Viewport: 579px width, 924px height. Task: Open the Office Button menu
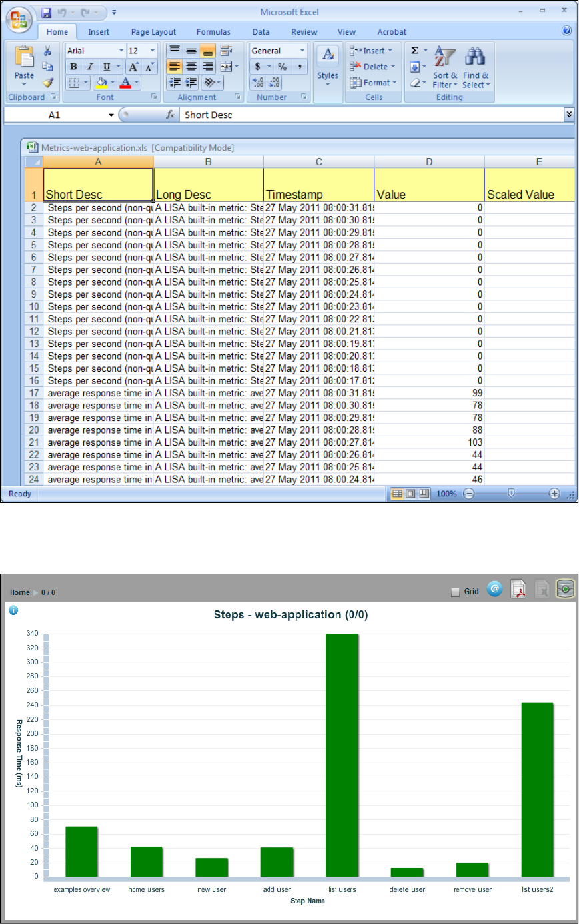pyautogui.click(x=20, y=19)
